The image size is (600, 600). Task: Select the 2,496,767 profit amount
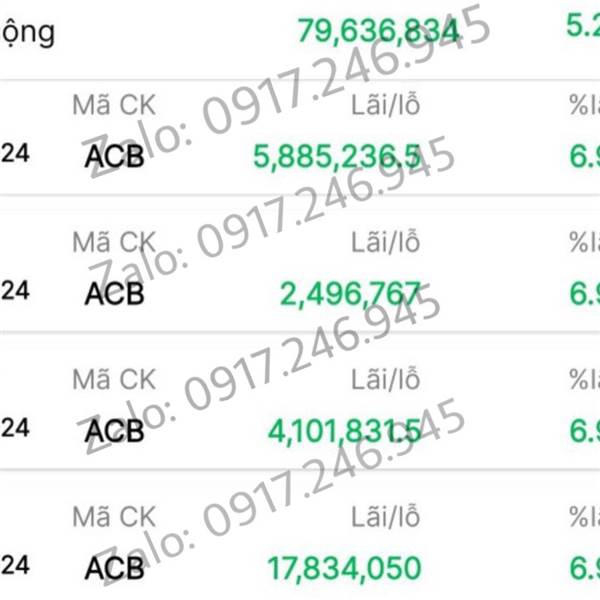click(x=350, y=294)
